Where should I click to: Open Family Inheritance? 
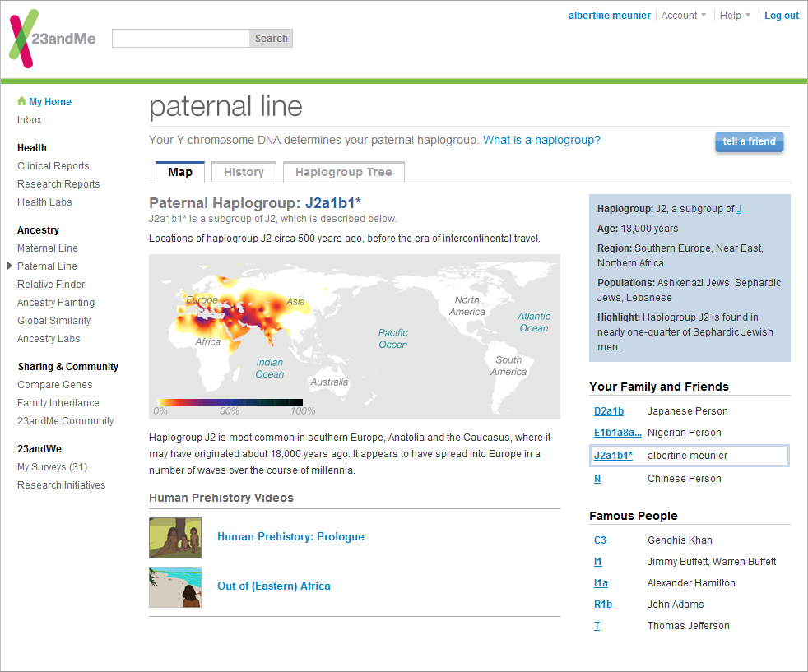click(58, 403)
